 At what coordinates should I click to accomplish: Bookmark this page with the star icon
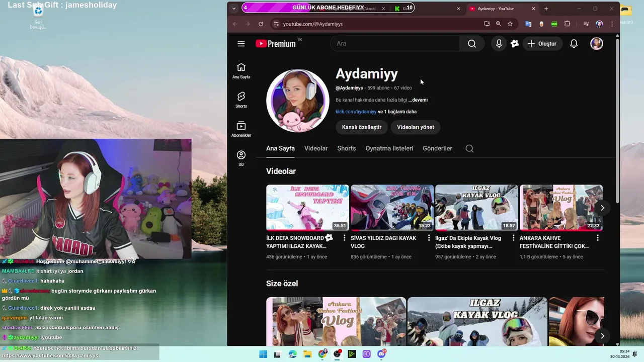pos(510,24)
